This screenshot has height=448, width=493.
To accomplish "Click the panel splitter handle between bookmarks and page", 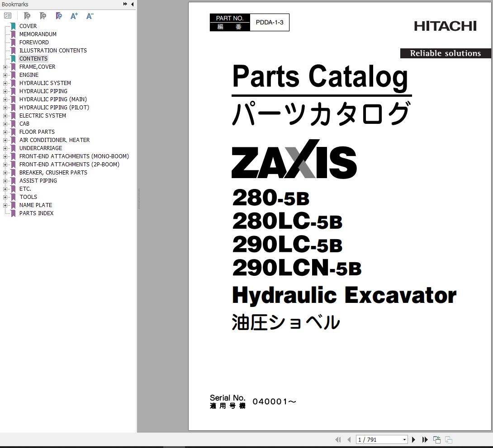I will coord(139,199).
